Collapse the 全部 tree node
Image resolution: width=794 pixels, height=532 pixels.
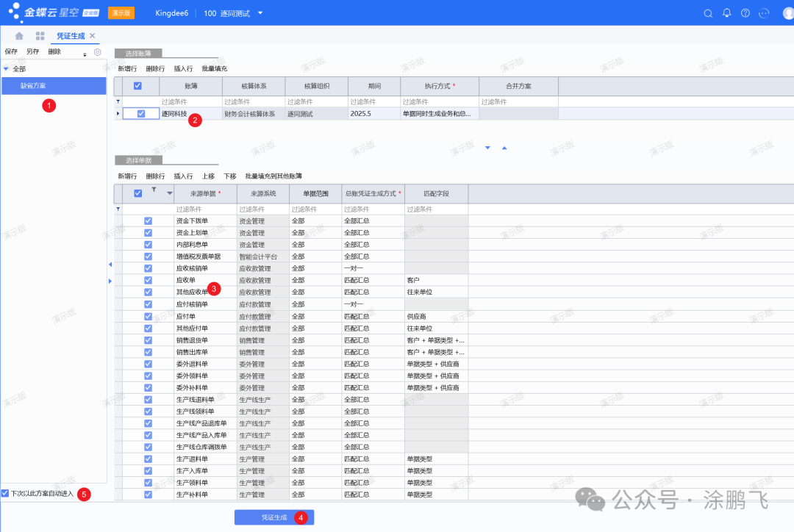[7, 69]
